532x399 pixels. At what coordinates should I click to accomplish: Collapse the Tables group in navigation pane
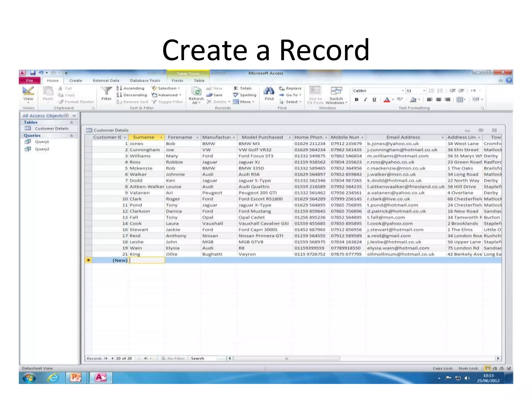tap(71, 122)
